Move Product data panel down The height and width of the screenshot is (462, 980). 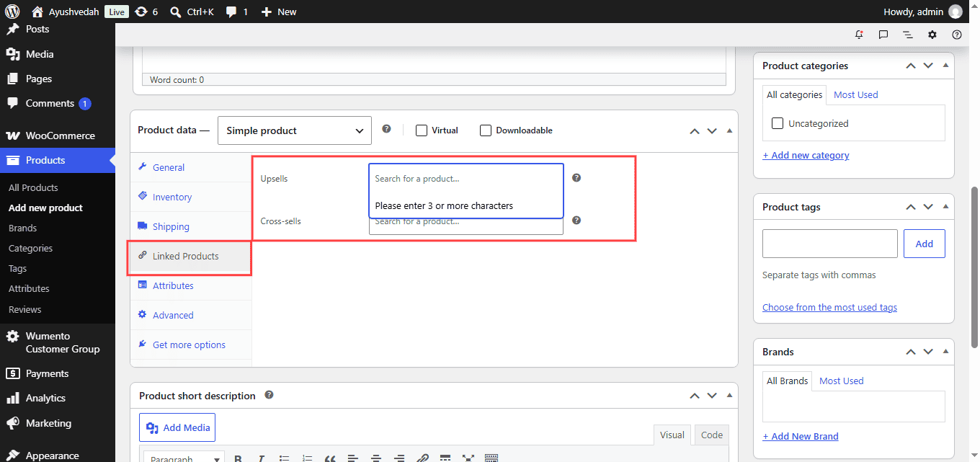click(712, 131)
